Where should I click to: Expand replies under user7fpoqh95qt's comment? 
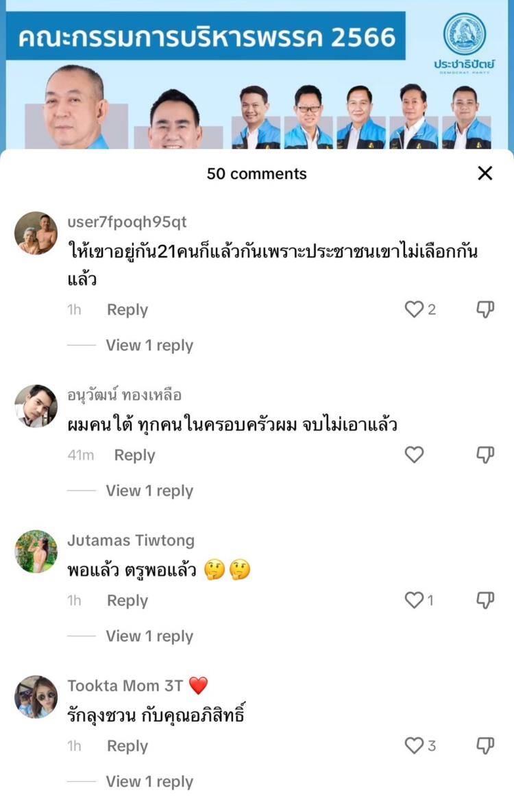click(149, 345)
